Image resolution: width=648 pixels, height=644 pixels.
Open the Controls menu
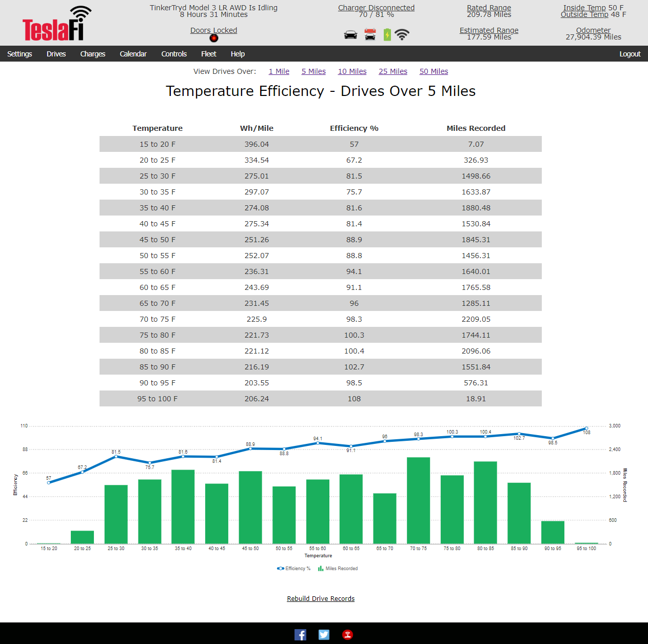174,54
